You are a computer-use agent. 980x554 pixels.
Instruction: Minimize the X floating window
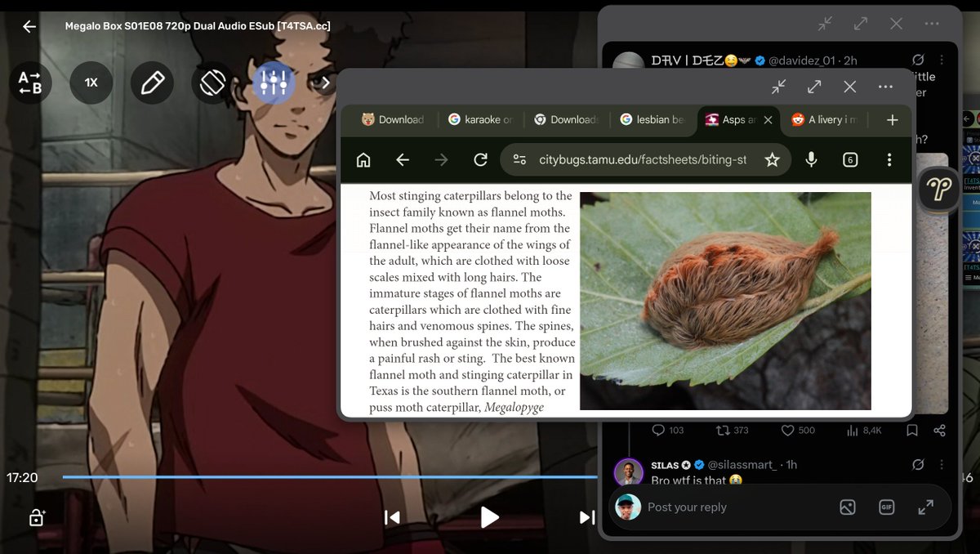point(826,24)
